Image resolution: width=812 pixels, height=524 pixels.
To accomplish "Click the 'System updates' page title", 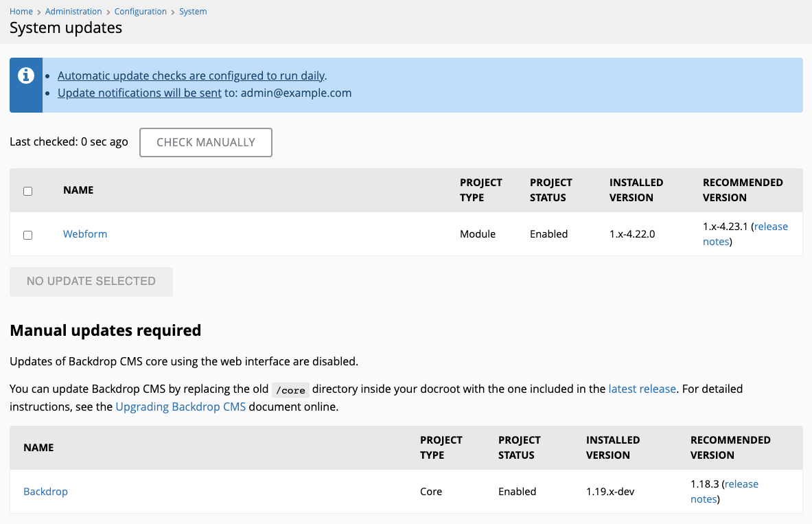I will (x=66, y=27).
